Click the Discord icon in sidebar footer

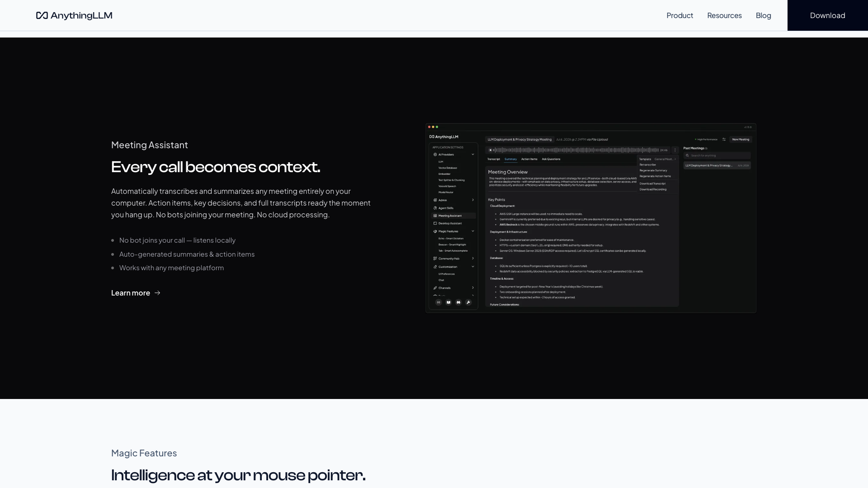click(x=458, y=302)
